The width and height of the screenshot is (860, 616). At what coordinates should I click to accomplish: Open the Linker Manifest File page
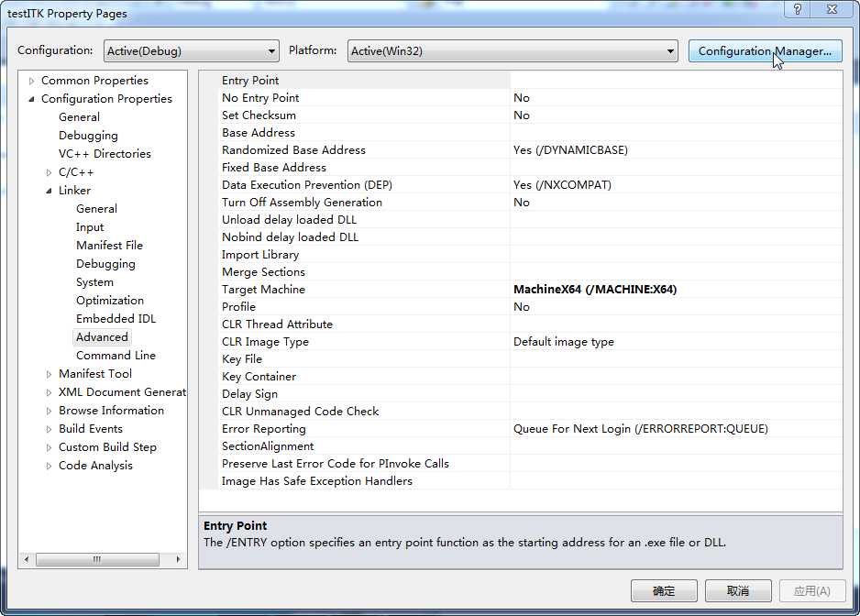109,245
